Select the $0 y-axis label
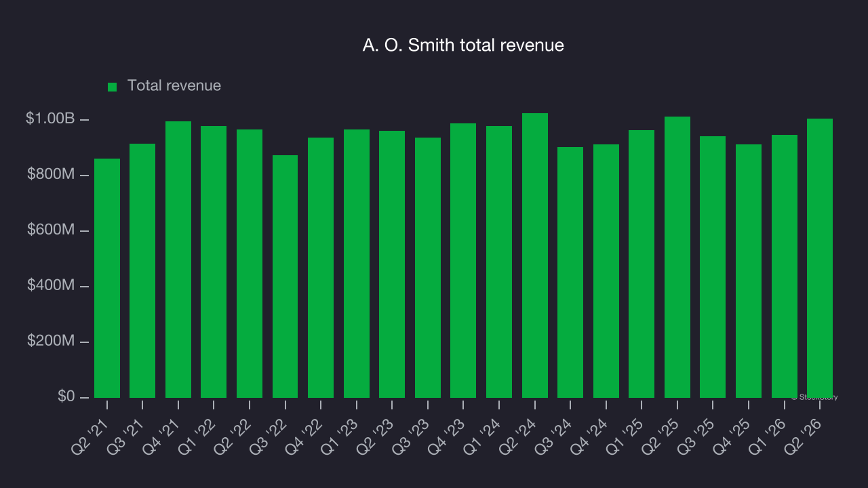 pos(66,396)
